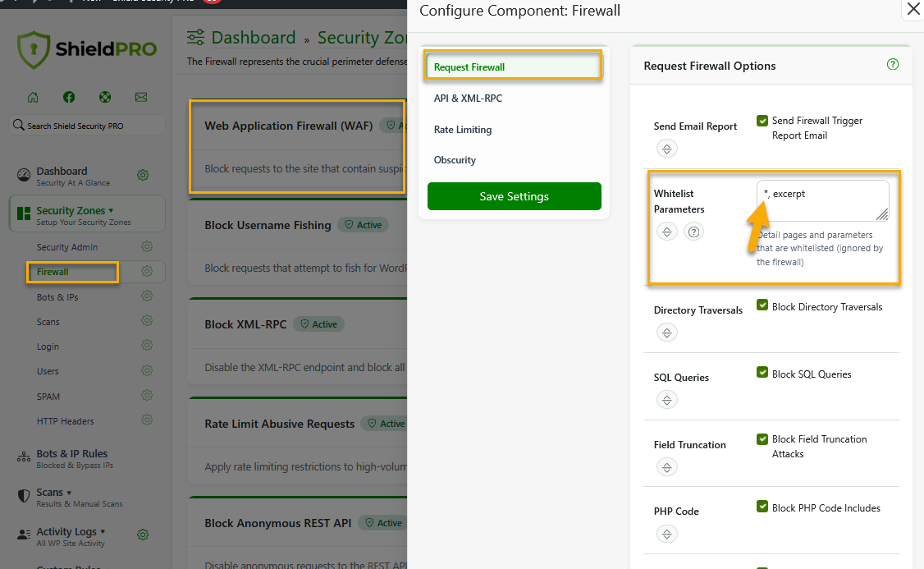The height and width of the screenshot is (569, 924).
Task: Toggle Send Firewall Trigger Report Email checkbox
Action: 762,120
